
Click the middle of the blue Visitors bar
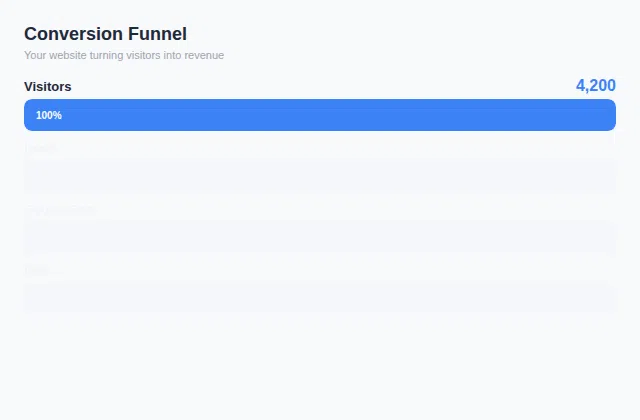pos(320,115)
